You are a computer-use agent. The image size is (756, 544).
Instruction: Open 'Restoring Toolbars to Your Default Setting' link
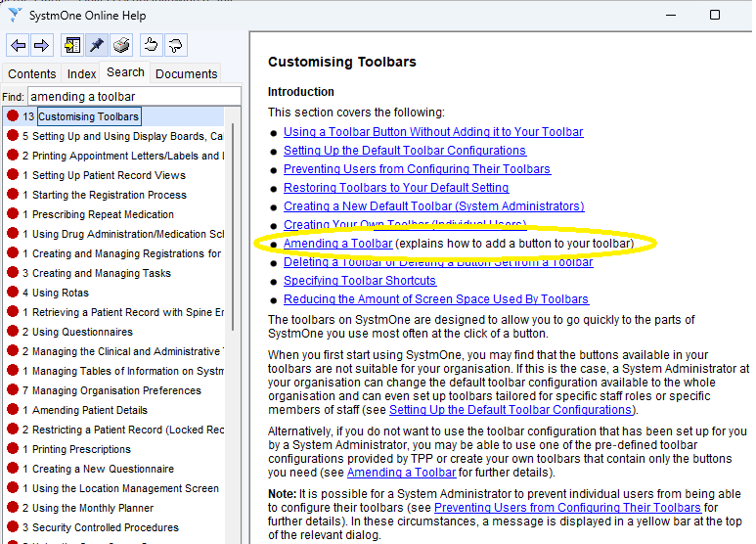pos(396,188)
